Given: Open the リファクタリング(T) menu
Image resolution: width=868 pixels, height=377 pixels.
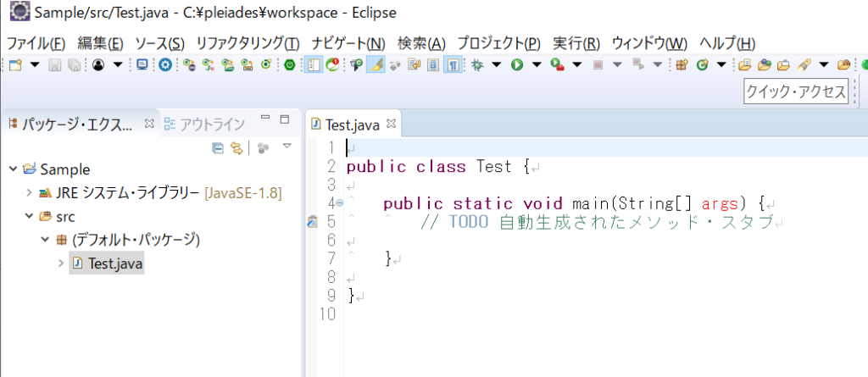Looking at the screenshot, I should click(248, 43).
